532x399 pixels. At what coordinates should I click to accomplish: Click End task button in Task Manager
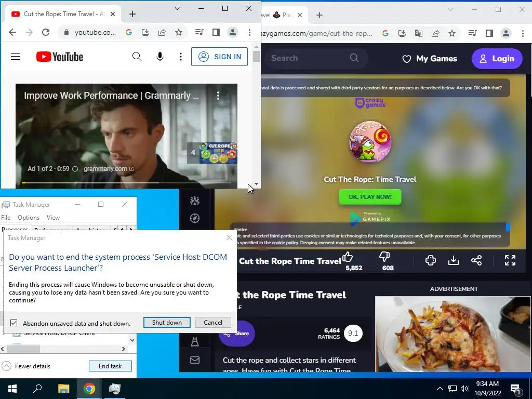110,366
